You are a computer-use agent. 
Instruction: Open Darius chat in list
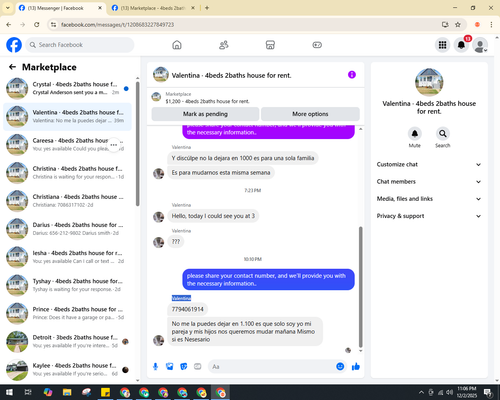68,229
